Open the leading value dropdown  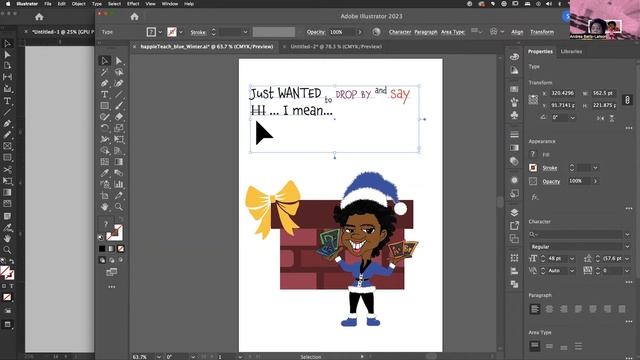tap(627, 259)
